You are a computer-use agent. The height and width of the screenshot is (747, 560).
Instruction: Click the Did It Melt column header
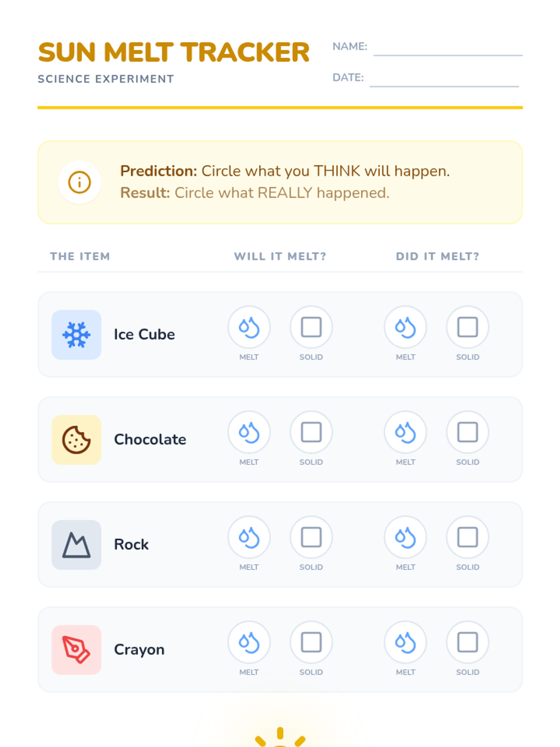(437, 256)
